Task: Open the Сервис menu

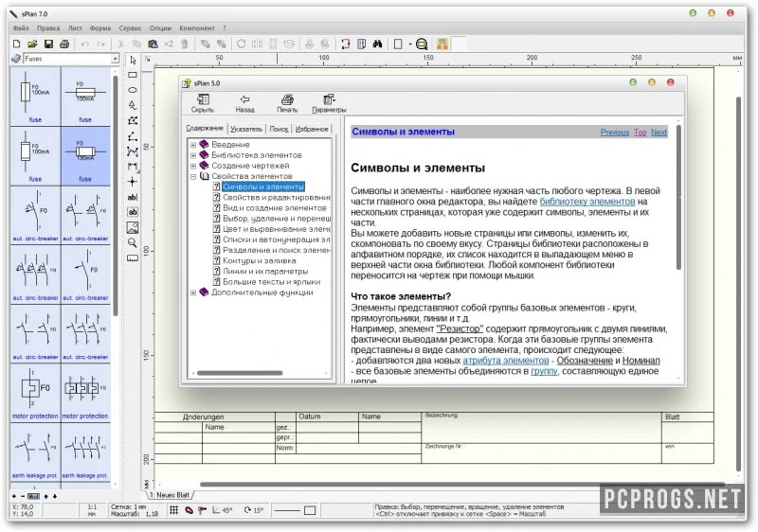Action: point(131,28)
